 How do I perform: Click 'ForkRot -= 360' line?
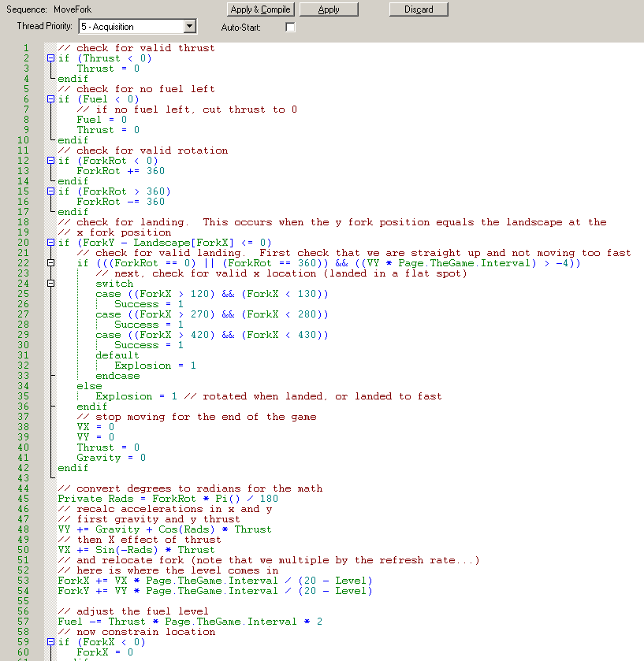coord(121,202)
